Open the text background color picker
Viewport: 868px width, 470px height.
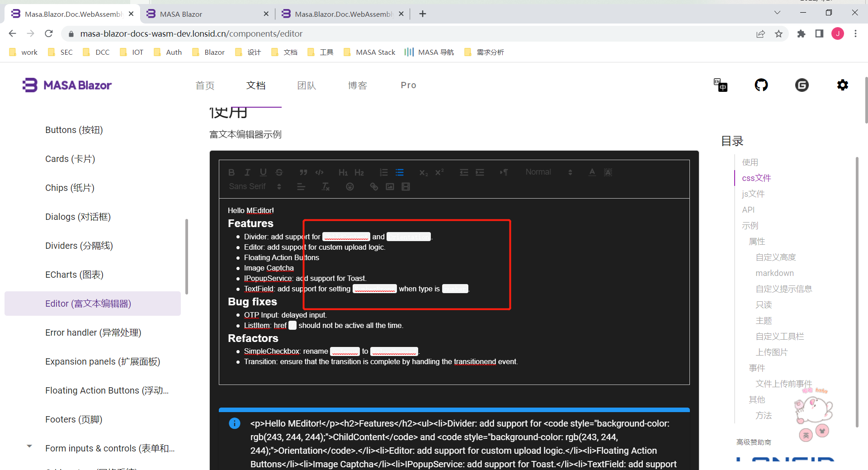click(x=608, y=172)
